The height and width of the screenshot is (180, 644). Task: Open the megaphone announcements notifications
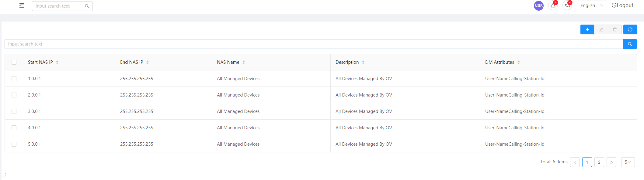pos(567,5)
